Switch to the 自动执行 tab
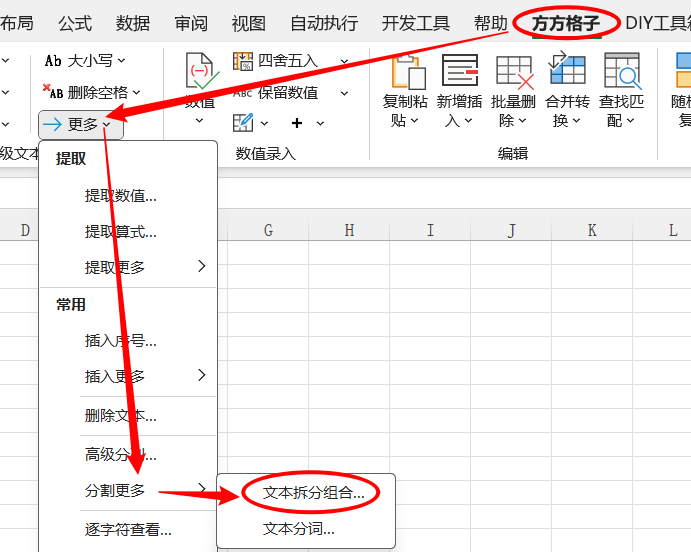The width and height of the screenshot is (691, 552). click(324, 23)
